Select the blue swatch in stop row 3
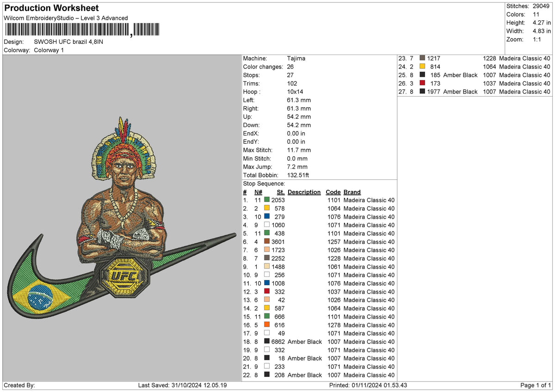The height and width of the screenshot is (392, 555). pos(267,217)
